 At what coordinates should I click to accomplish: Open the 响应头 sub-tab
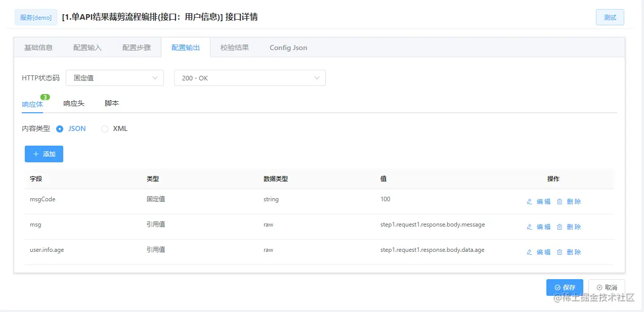(74, 103)
